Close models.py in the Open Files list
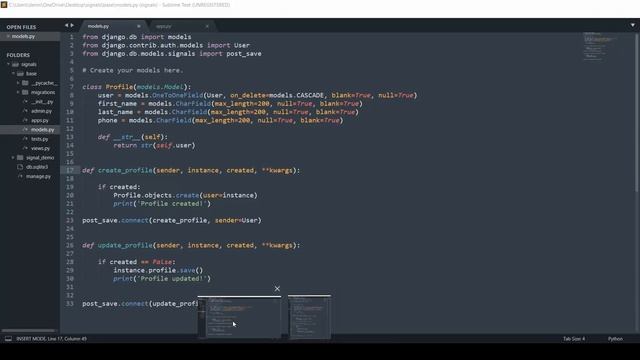Screen dimensions: 640x360 (8, 36)
